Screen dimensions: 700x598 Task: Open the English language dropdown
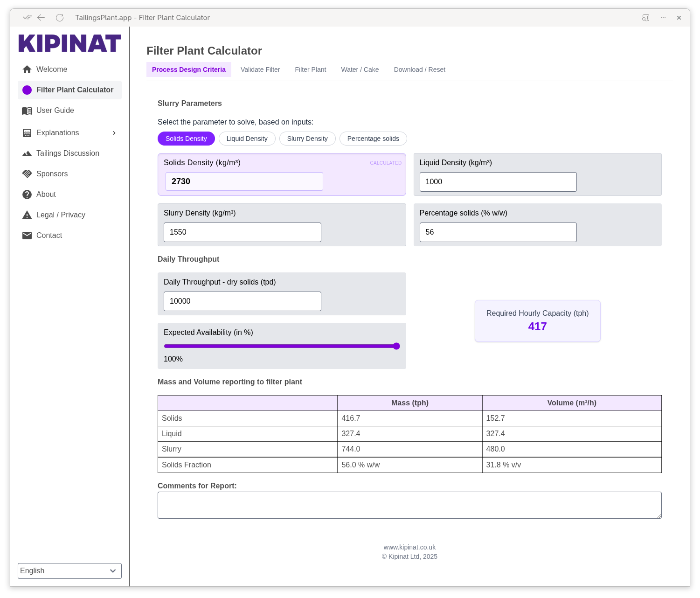69,571
